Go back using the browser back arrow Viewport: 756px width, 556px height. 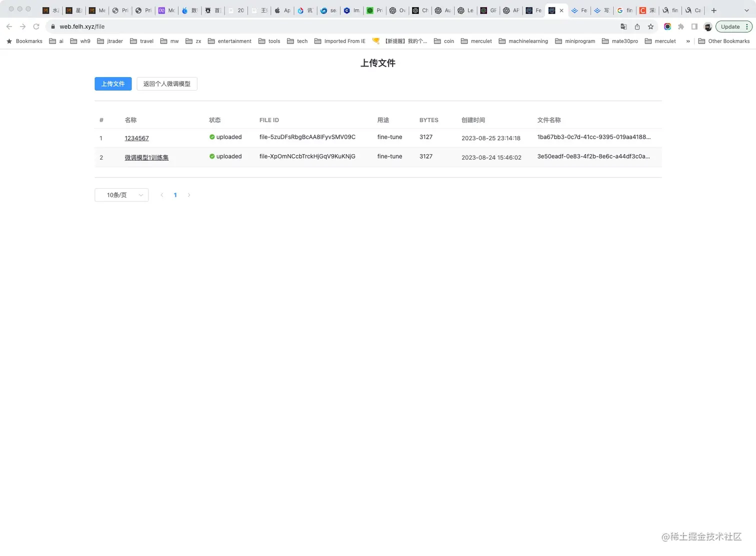(x=9, y=27)
